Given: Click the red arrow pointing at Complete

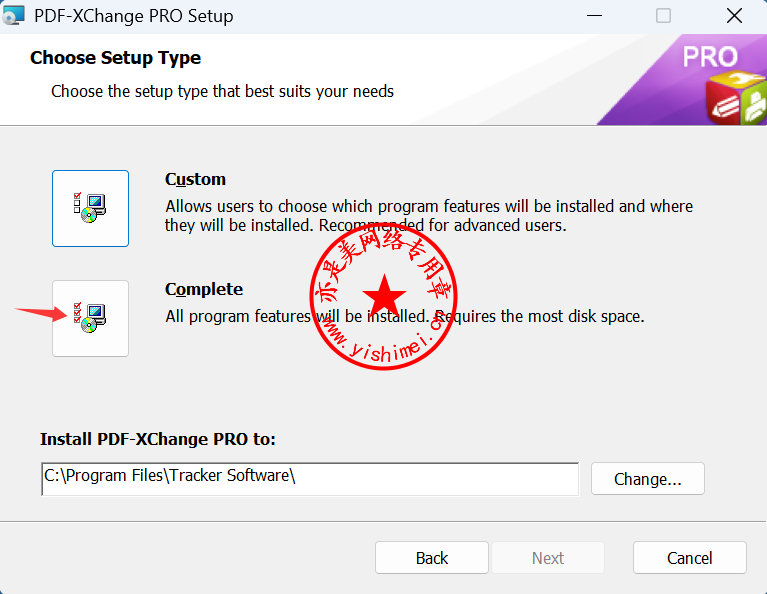Looking at the screenshot, I should [x=40, y=312].
